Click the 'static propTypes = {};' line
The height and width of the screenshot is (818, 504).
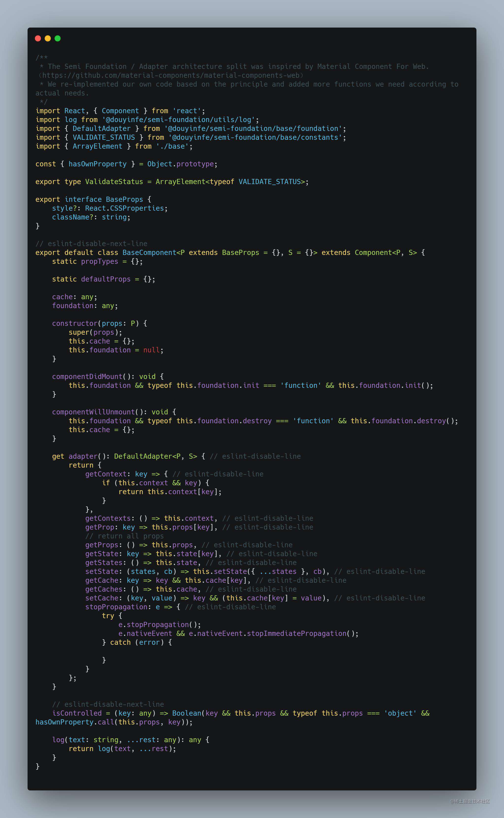point(97,261)
